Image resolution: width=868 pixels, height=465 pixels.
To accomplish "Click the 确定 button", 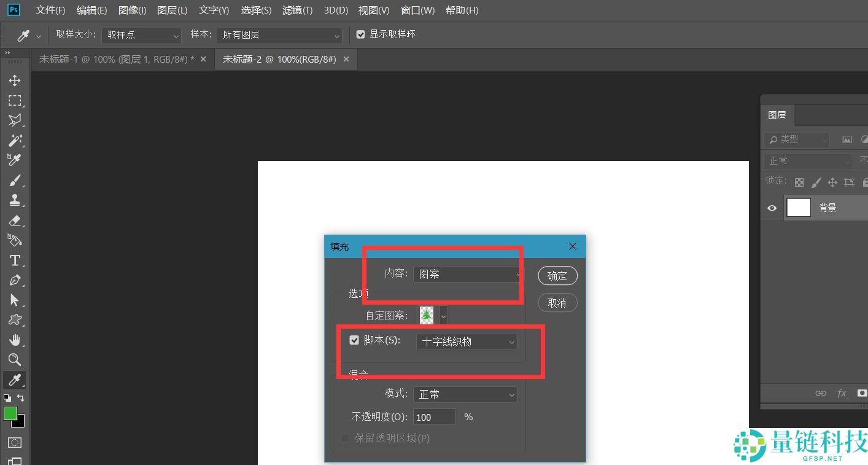I will click(x=557, y=276).
